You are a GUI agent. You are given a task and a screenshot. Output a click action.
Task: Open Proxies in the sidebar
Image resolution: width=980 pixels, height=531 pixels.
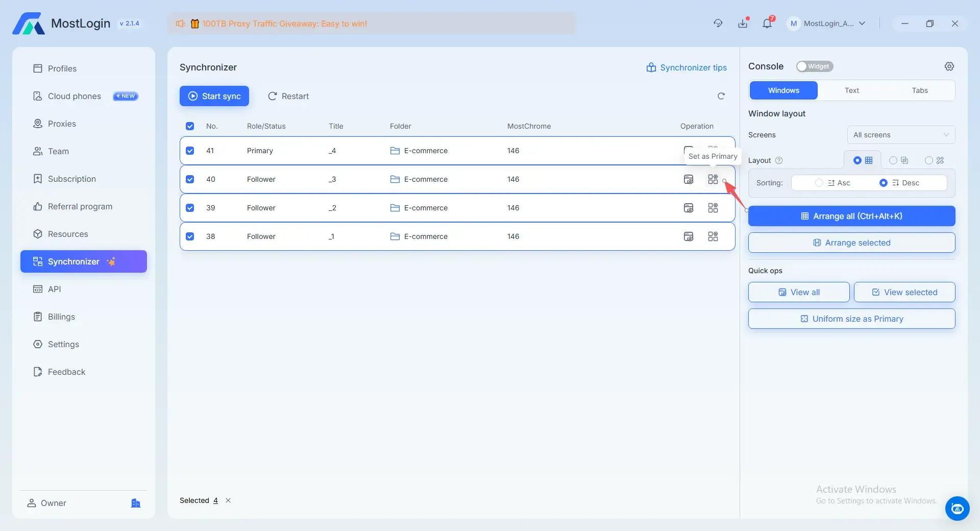pos(62,124)
